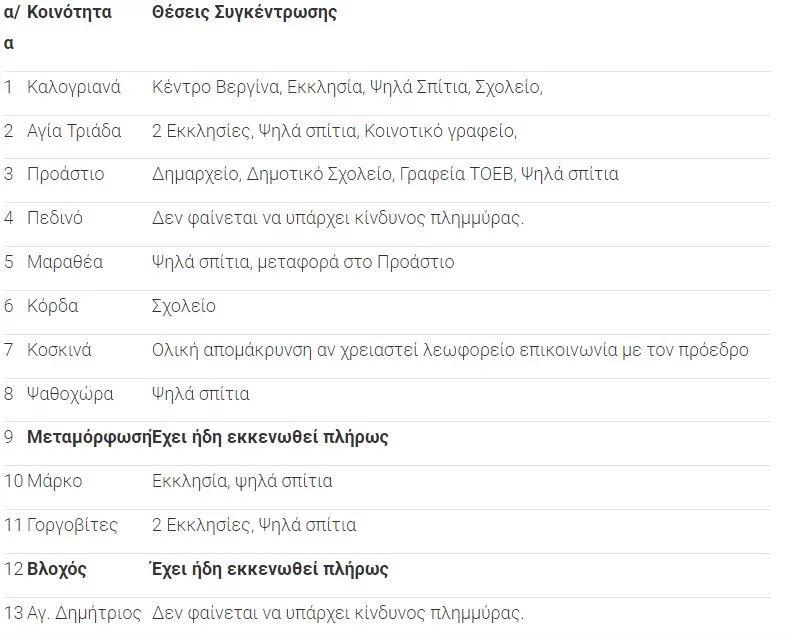Click the α/α serial number column header

(11, 27)
